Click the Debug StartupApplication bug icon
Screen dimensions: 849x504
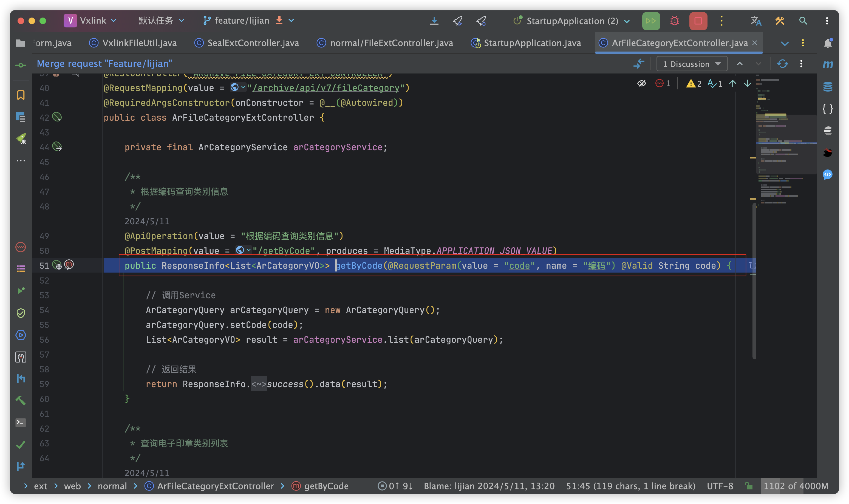point(674,21)
